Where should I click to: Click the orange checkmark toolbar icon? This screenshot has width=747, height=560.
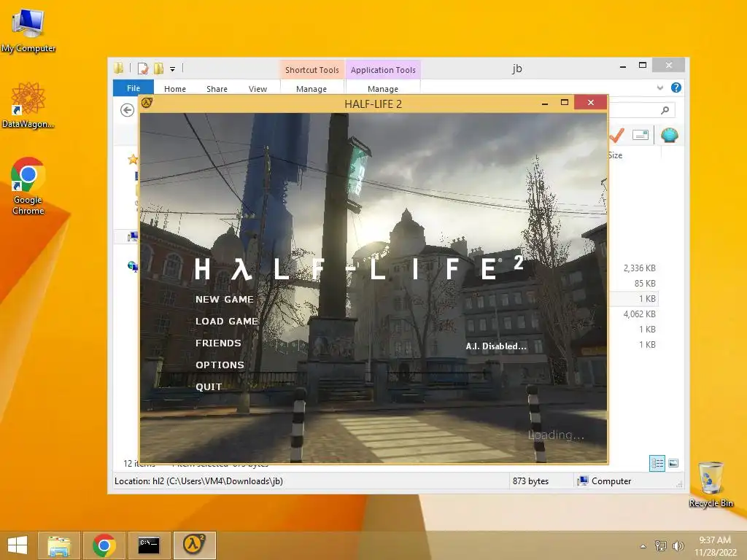[x=617, y=135]
